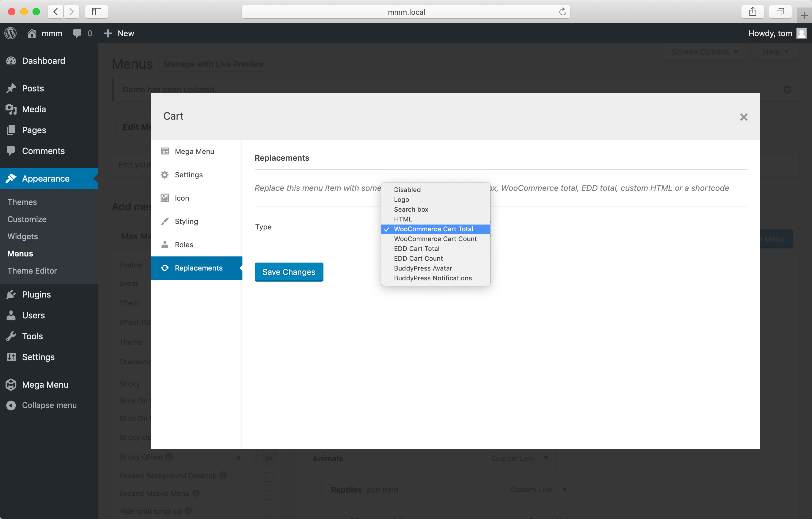This screenshot has width=812, height=519.
Task: Click the WordPress logo in admin bar
Action: [11, 33]
